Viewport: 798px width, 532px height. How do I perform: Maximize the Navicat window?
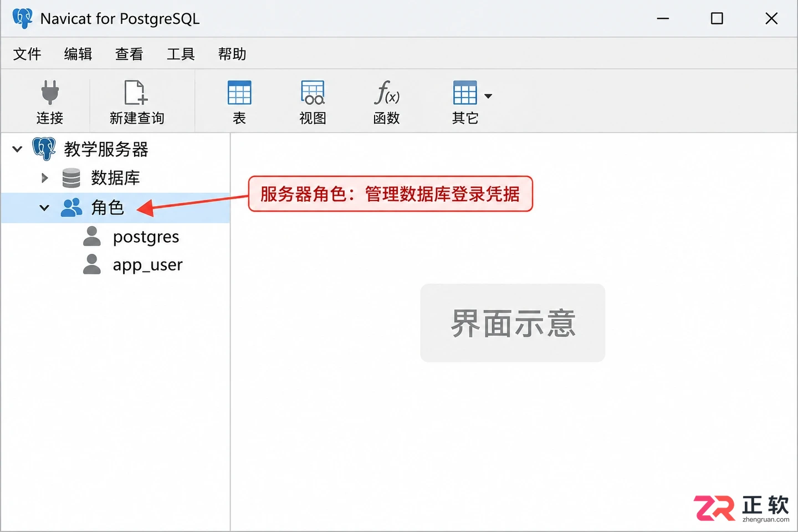(x=717, y=18)
